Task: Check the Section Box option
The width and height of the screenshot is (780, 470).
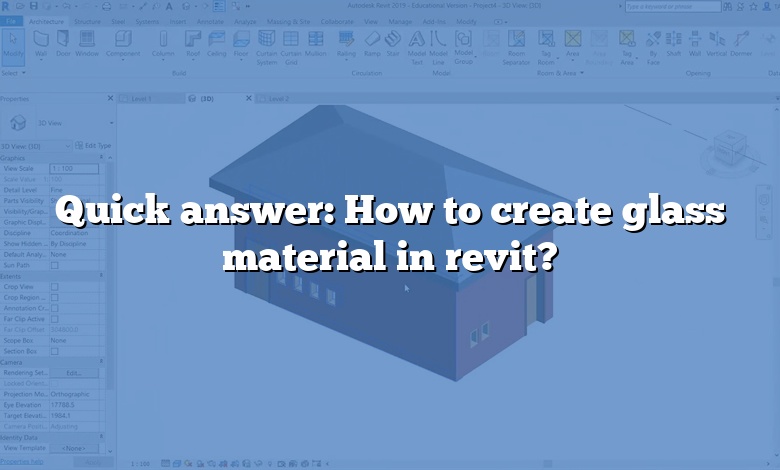Action: click(x=55, y=350)
